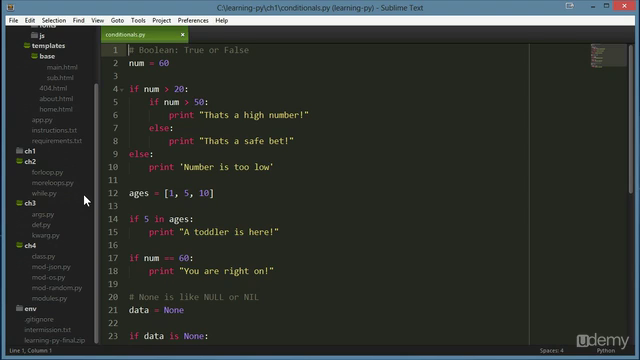Open main.html in sidebar
640x360 pixels.
tap(62, 67)
